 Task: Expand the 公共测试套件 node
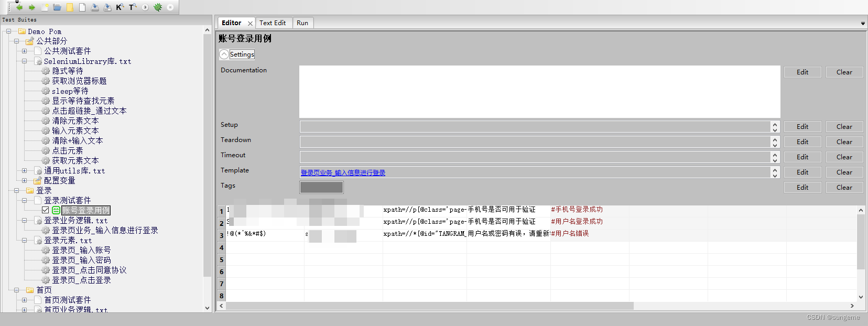(25, 51)
